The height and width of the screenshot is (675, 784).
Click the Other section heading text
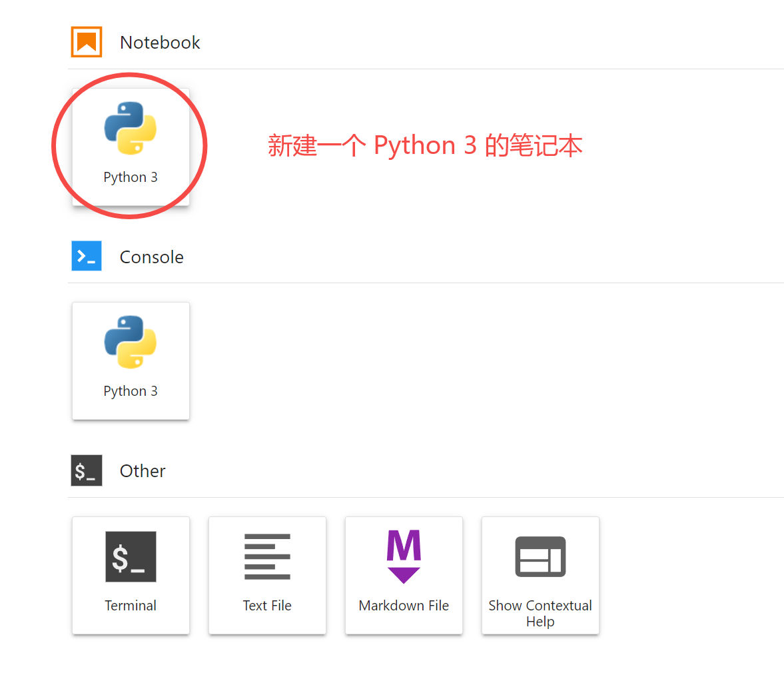click(x=143, y=471)
